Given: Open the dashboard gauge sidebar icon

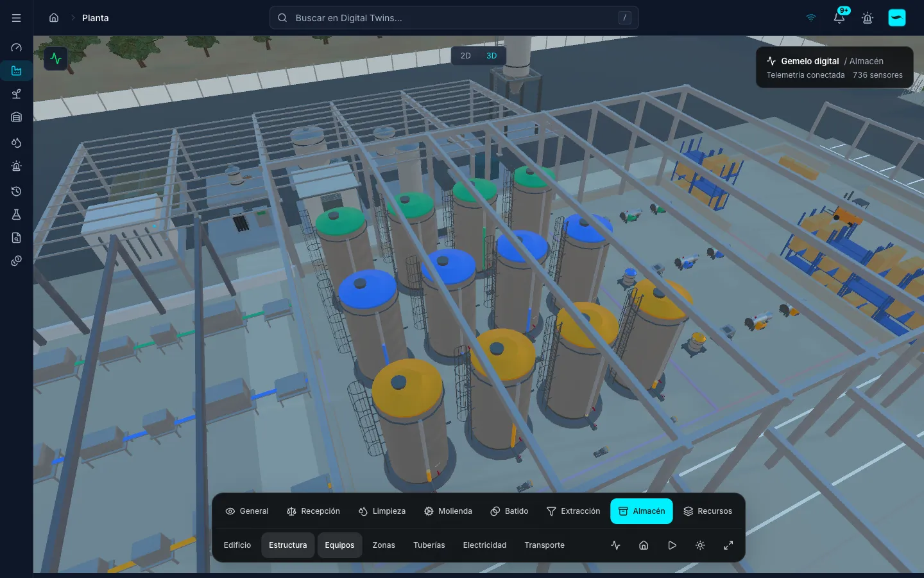Looking at the screenshot, I should coord(17,48).
